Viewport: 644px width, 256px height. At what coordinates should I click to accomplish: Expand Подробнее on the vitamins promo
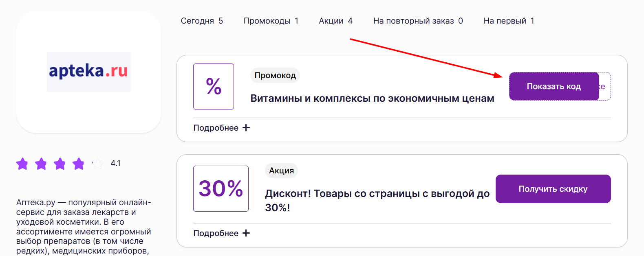click(x=216, y=127)
